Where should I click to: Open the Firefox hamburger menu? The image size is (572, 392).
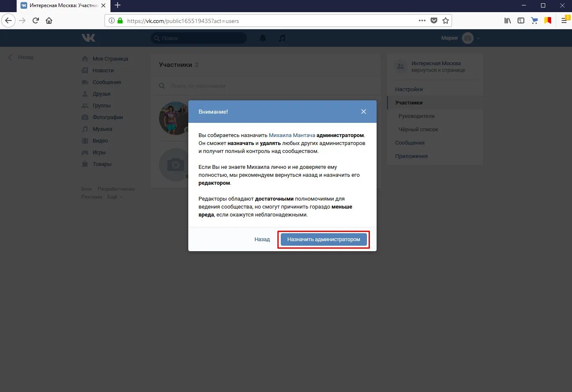tap(564, 20)
